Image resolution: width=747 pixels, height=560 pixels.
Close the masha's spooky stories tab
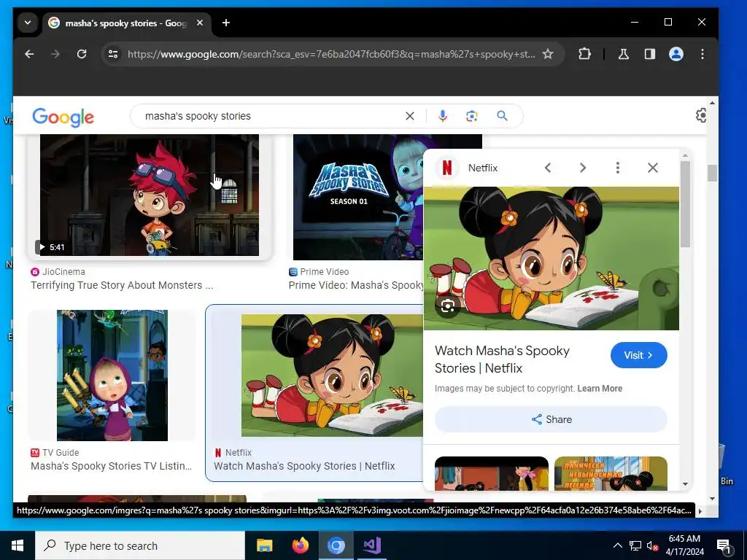(x=200, y=23)
